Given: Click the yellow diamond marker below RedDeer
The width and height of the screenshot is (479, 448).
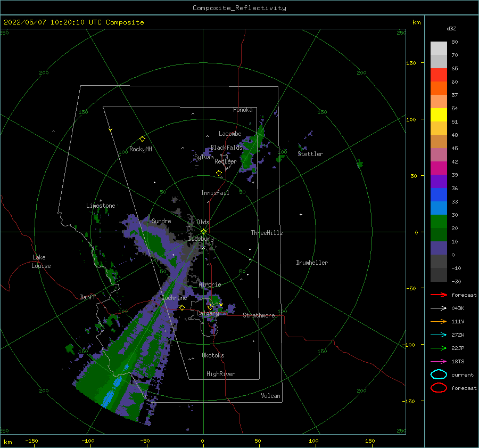Looking at the screenshot, I should (x=219, y=173).
